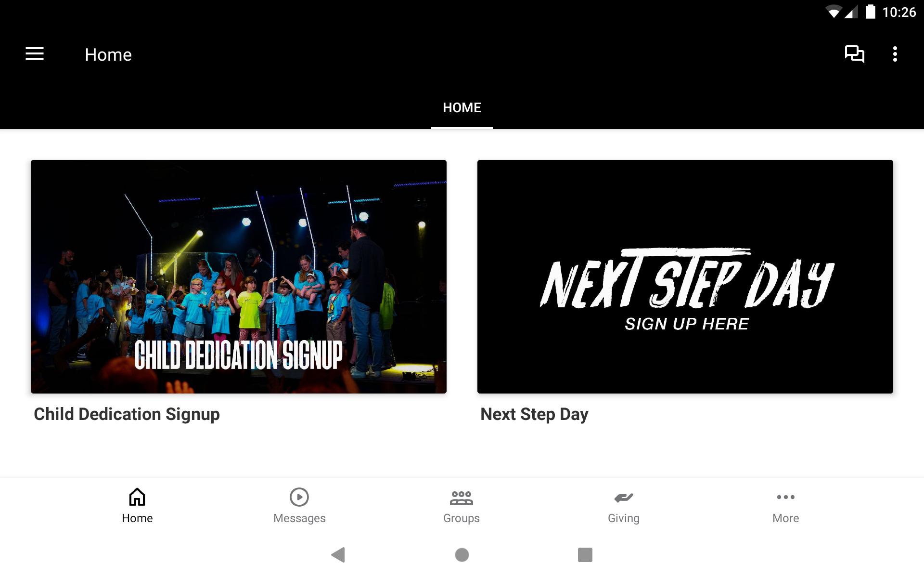Tap the 10:26 clock in status bar
The width and height of the screenshot is (924, 578).
point(899,12)
